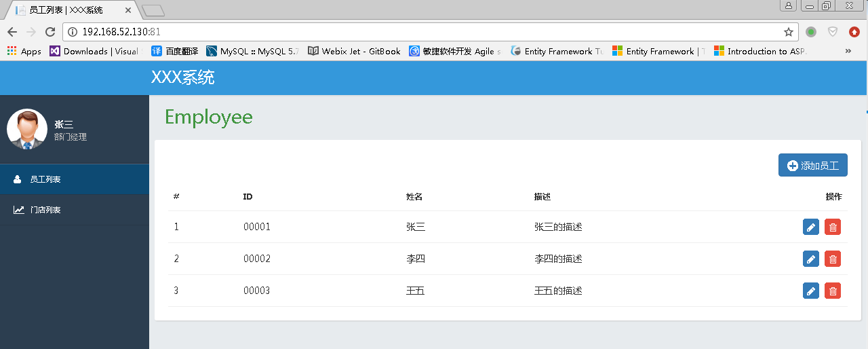Click the 部门经理 role label

[71, 136]
